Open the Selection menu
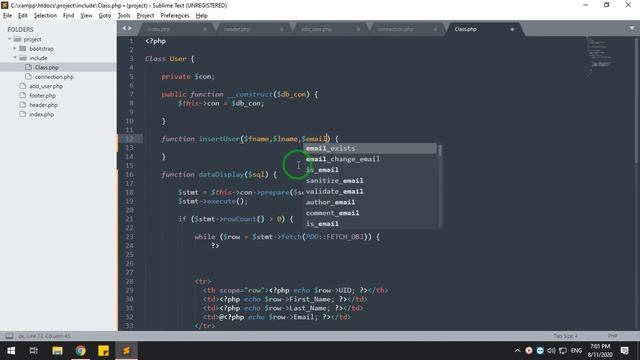Image resolution: width=640 pixels, height=360 pixels. [x=45, y=16]
